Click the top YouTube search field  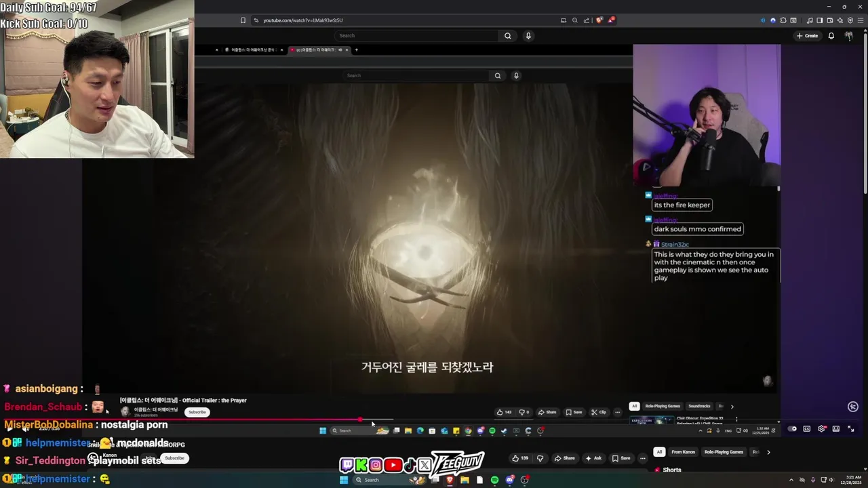417,35
